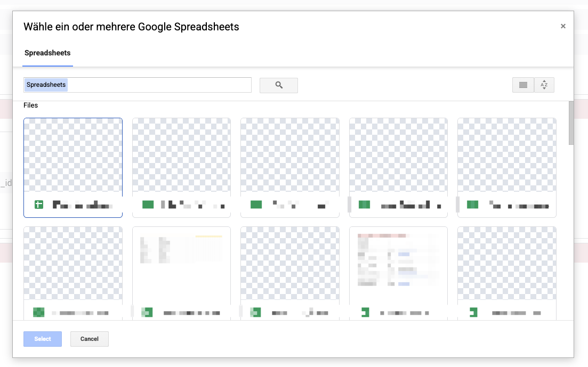Choose the last file in the top row

point(506,155)
